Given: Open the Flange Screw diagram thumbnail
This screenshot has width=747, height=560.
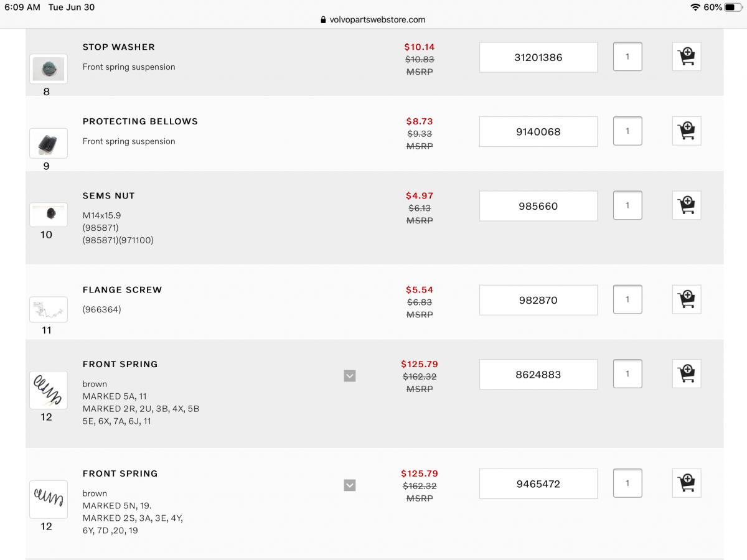Looking at the screenshot, I should 49,309.
